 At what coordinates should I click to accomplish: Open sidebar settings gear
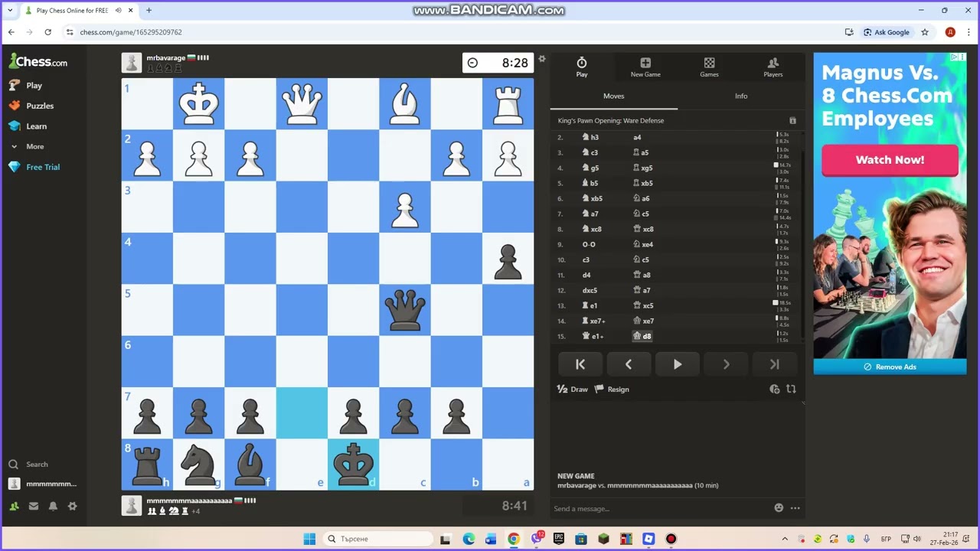click(x=73, y=506)
